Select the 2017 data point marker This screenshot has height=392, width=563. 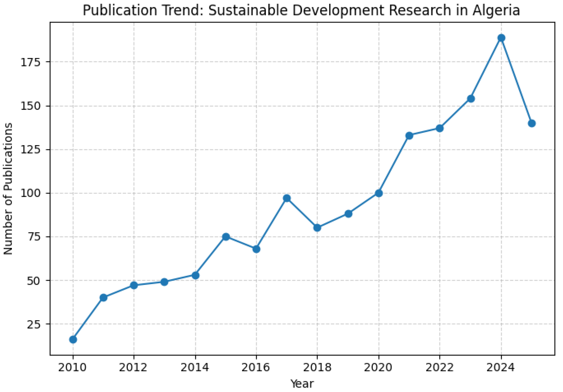(x=287, y=198)
